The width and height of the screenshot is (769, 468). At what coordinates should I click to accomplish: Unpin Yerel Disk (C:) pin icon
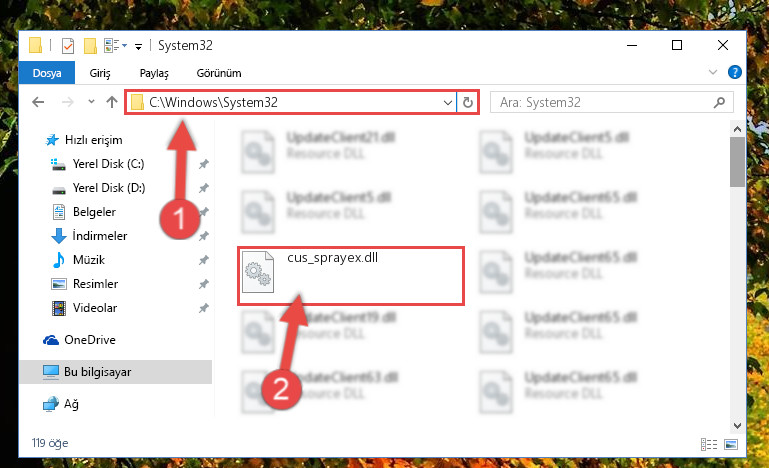[x=204, y=164]
